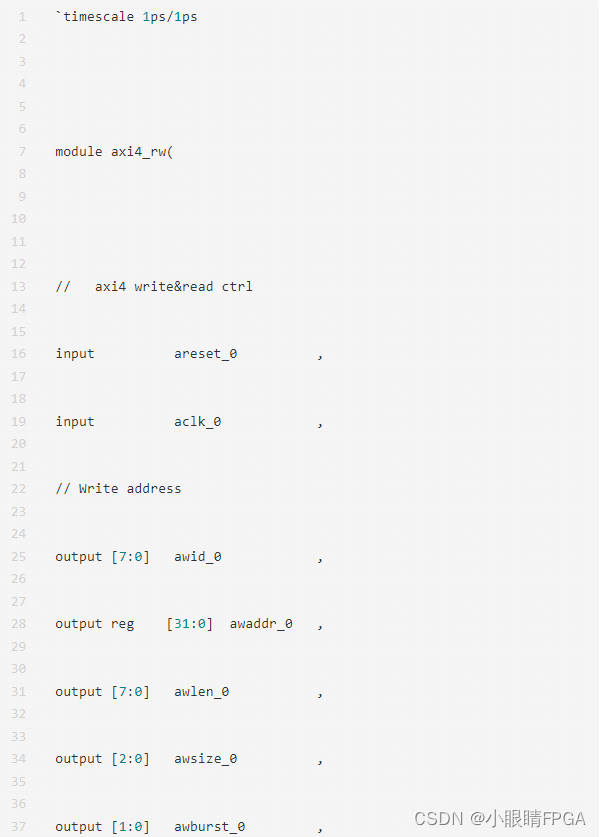The image size is (601, 837).
Task: Click line number 7 in the gutter
Action: [22, 152]
